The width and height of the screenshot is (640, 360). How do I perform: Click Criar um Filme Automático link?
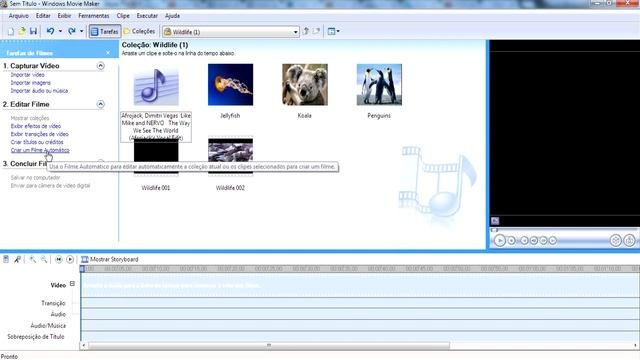tap(40, 150)
